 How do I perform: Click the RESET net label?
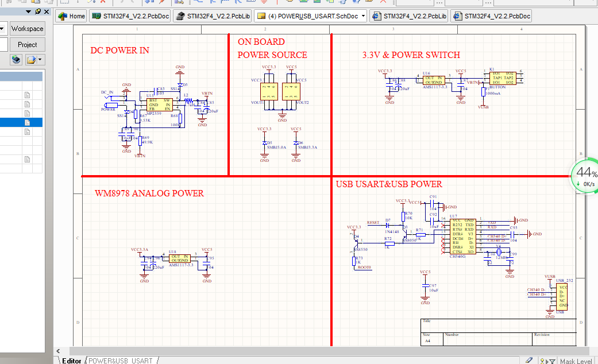373,223
